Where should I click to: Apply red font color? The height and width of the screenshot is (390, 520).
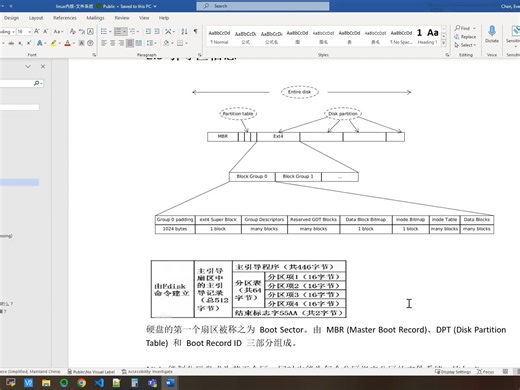(68, 43)
